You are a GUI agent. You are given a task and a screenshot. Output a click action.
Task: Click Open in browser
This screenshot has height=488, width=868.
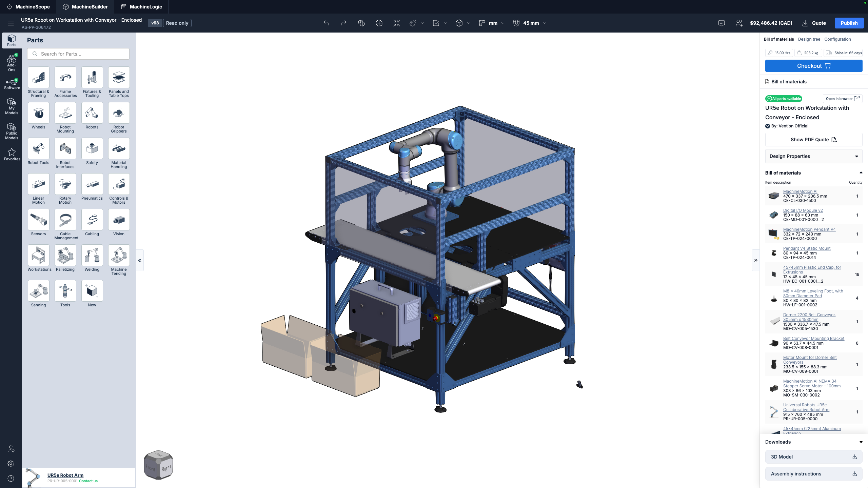coord(843,99)
